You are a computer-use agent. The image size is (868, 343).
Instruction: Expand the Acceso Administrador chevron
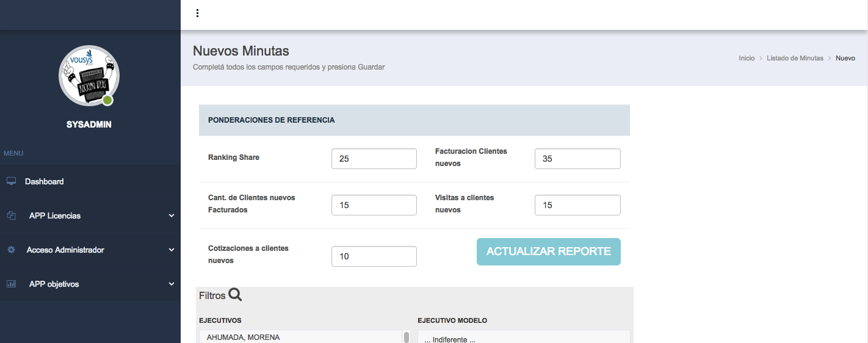(x=172, y=250)
